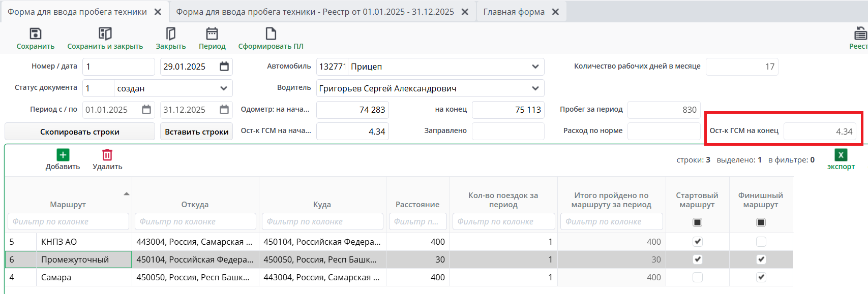Switch to the Главная форма tab
Screen dimensions: 868x294
514,12
